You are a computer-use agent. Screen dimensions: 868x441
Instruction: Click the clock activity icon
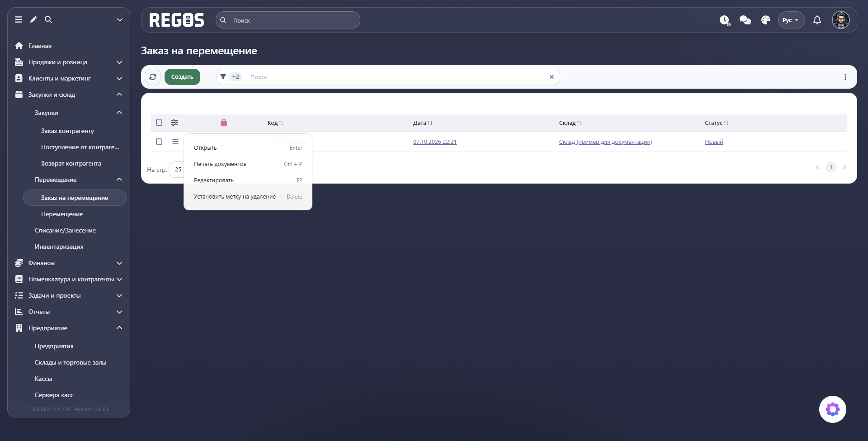(725, 20)
